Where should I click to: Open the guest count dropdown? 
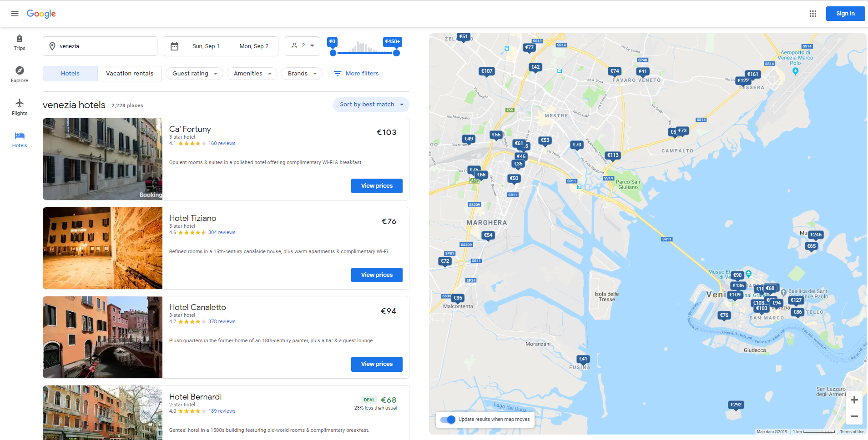[x=303, y=46]
